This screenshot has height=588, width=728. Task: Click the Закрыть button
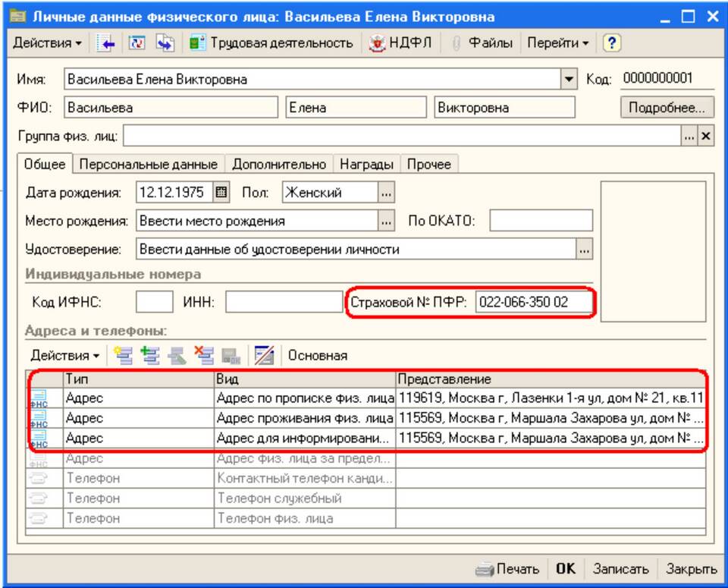click(692, 569)
